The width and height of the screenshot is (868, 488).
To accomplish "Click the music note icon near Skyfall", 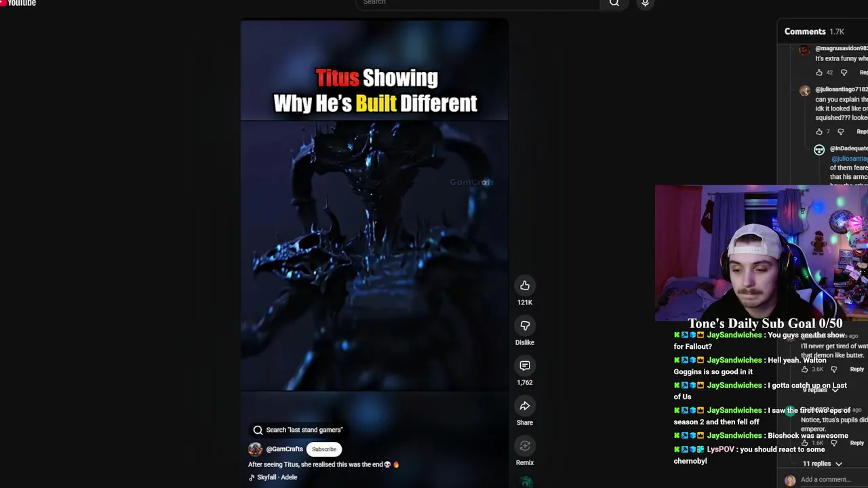I will (252, 477).
